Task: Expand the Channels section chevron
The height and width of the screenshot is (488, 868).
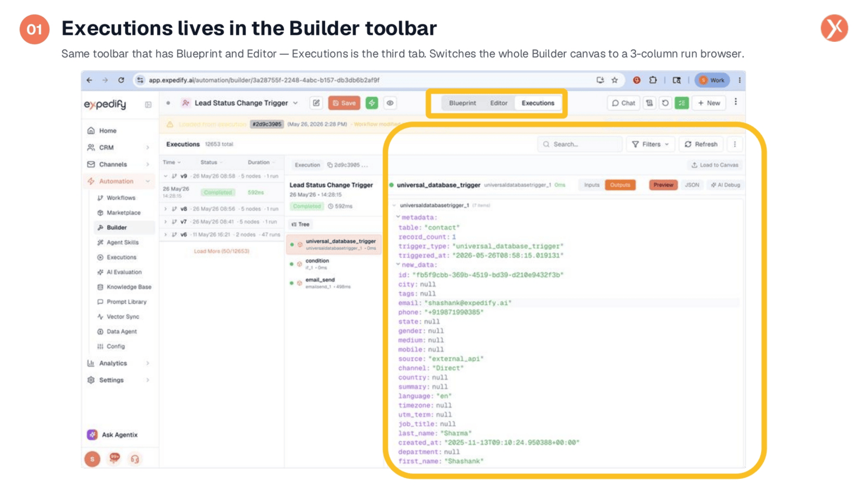Action: tap(148, 164)
